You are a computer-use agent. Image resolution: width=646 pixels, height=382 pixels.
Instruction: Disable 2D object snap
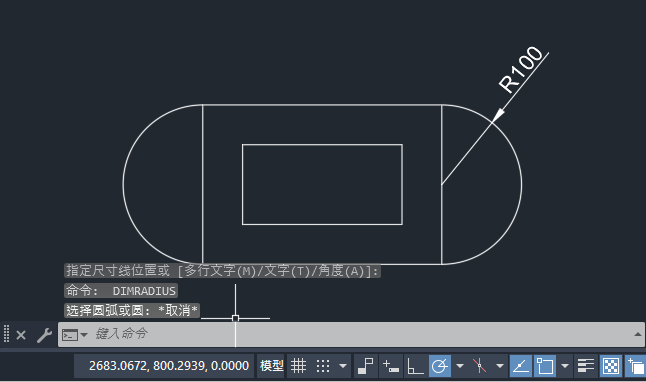[545, 366]
